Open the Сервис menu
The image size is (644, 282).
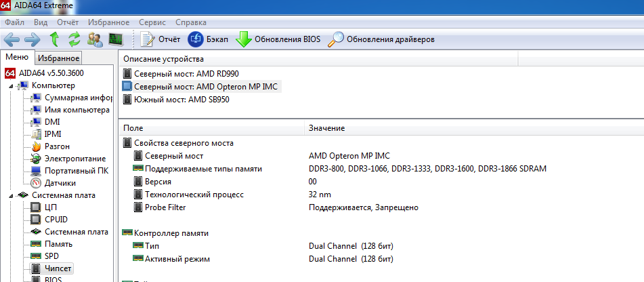(152, 22)
